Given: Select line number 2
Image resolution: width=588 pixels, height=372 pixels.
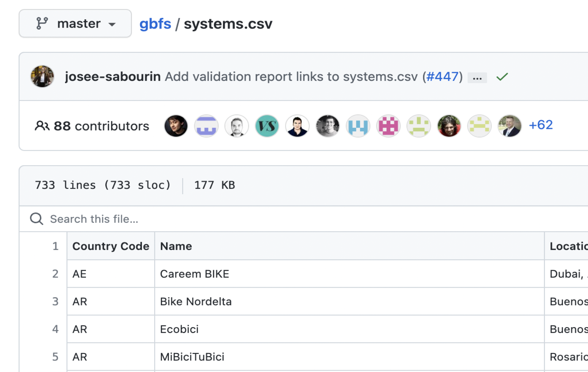Looking at the screenshot, I should [x=55, y=274].
